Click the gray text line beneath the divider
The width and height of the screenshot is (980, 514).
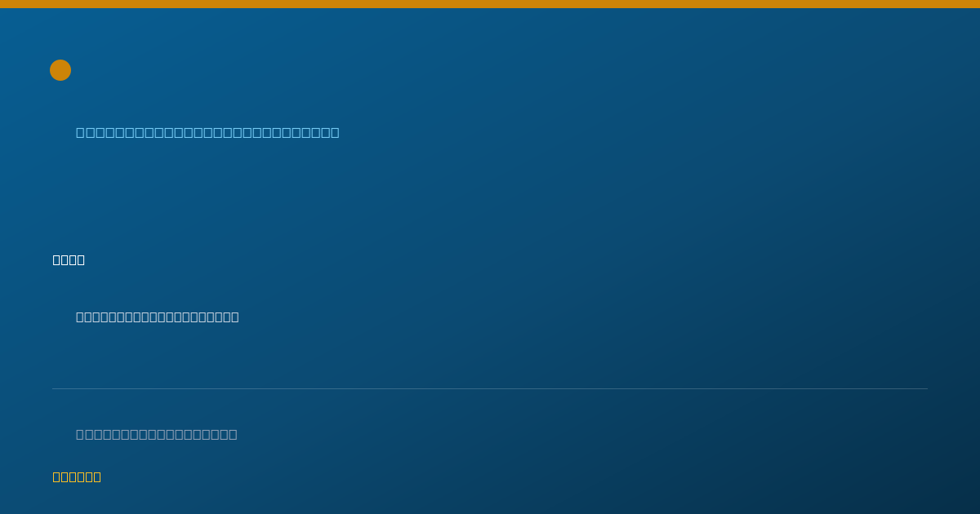click(157, 434)
